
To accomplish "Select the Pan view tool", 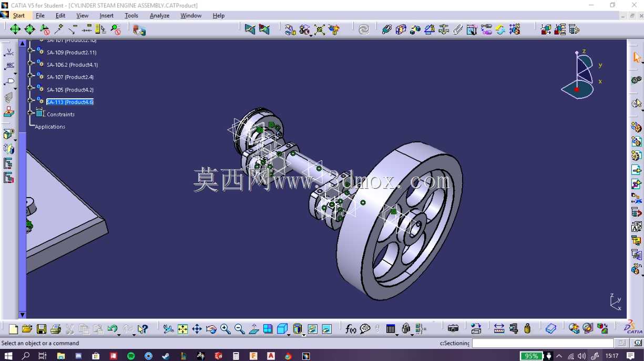I will 197,329.
